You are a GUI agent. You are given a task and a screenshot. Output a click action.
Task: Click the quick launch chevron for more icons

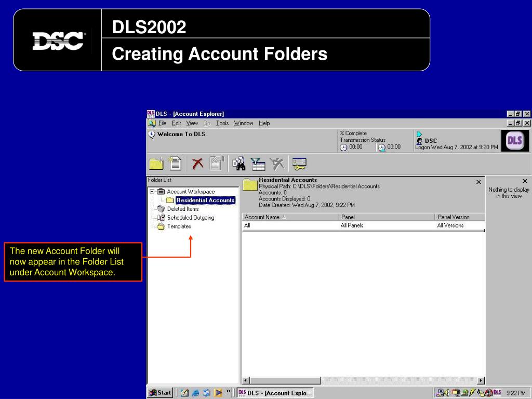click(x=229, y=391)
